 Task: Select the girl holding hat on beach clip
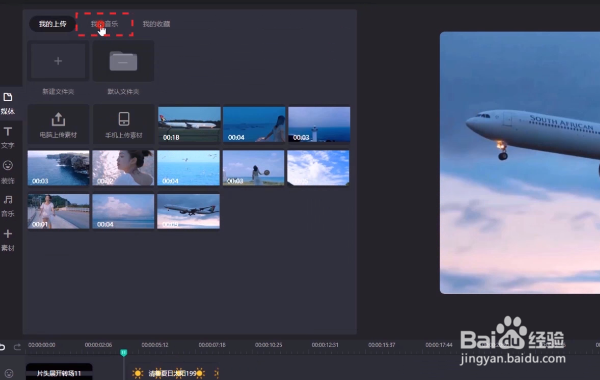point(254,168)
